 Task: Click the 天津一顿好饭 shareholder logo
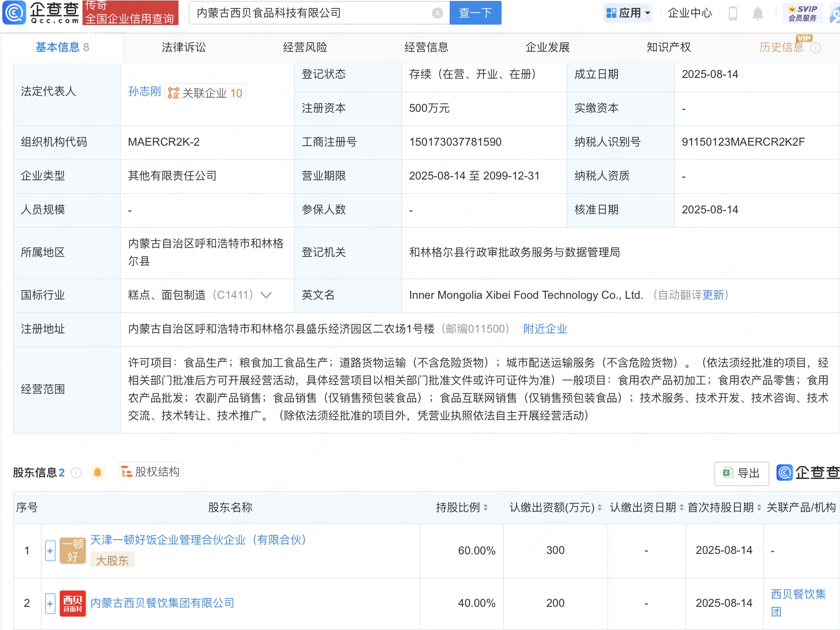point(73,551)
